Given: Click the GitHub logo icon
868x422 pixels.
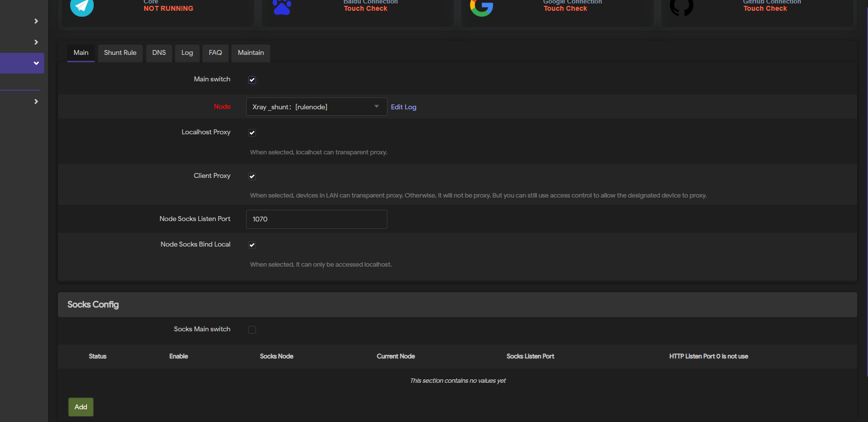Looking at the screenshot, I should coord(682,7).
